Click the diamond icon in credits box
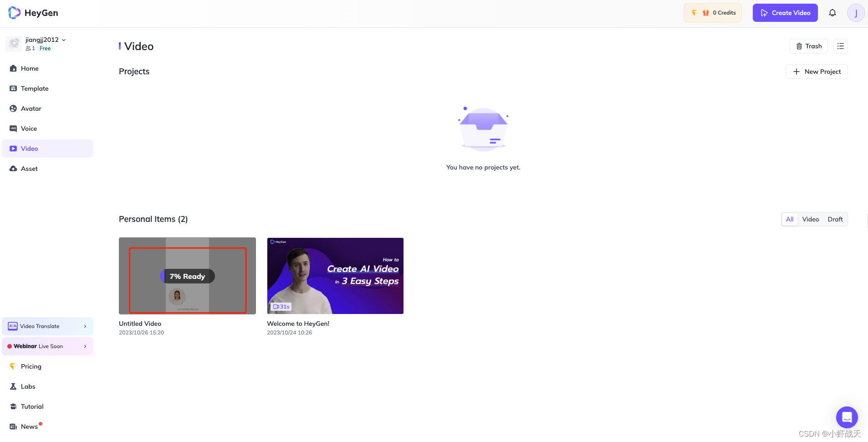Screen dimensions: 868x442 [694, 13]
